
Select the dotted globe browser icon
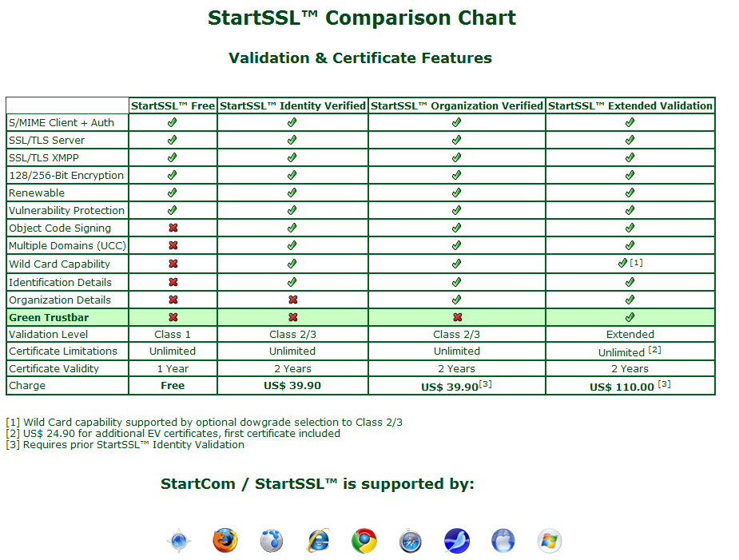pyautogui.click(x=271, y=540)
